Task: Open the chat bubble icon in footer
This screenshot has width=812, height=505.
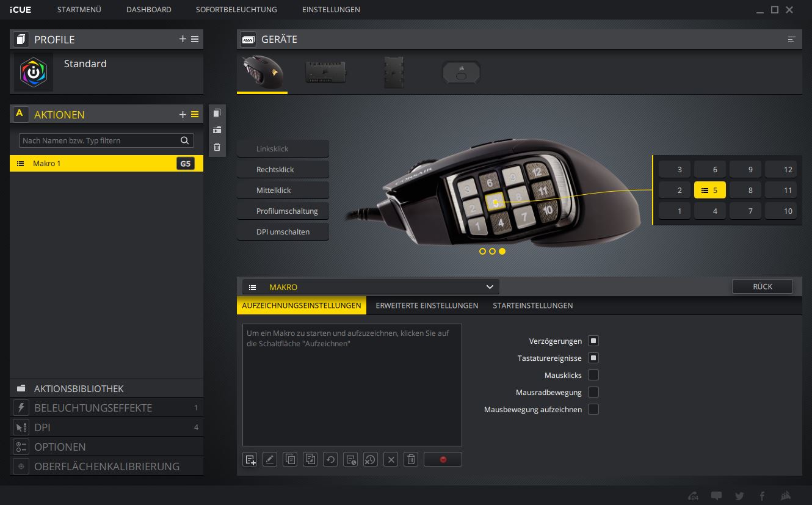Action: 717,496
